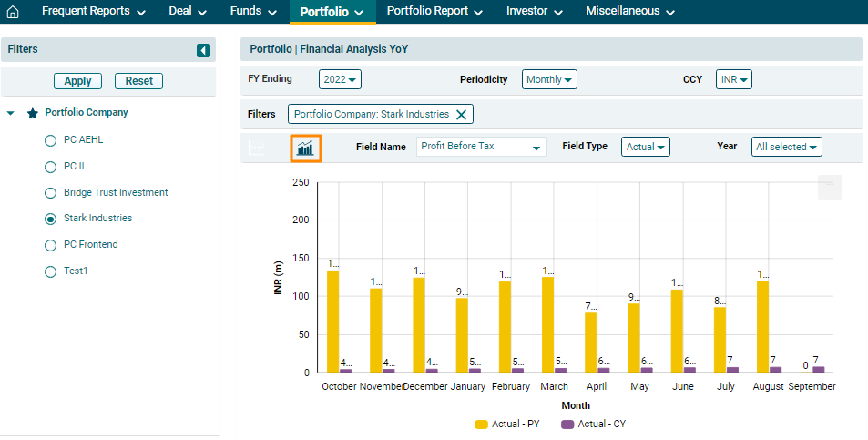Remove the Stark Industries filter chip
Image resolution: width=868 pixels, height=440 pixels.
(462, 114)
